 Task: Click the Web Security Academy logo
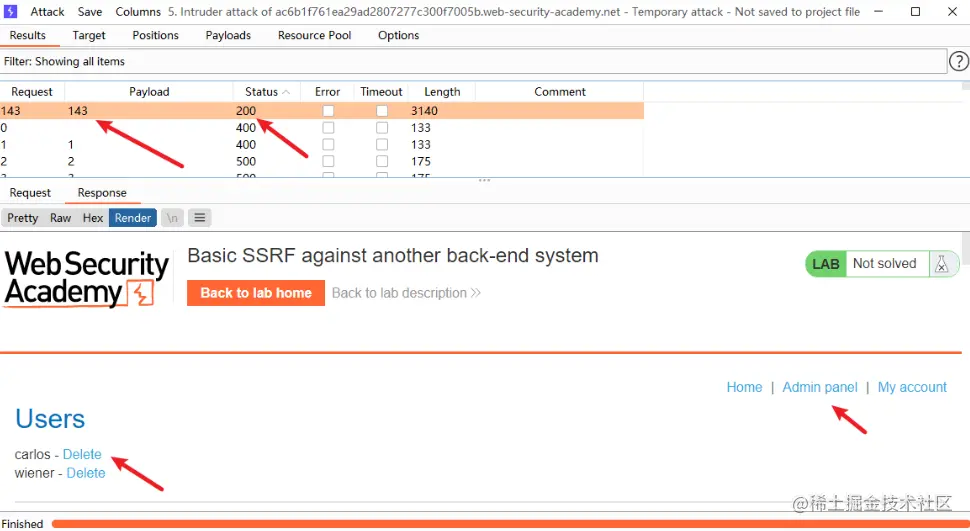pos(87,278)
